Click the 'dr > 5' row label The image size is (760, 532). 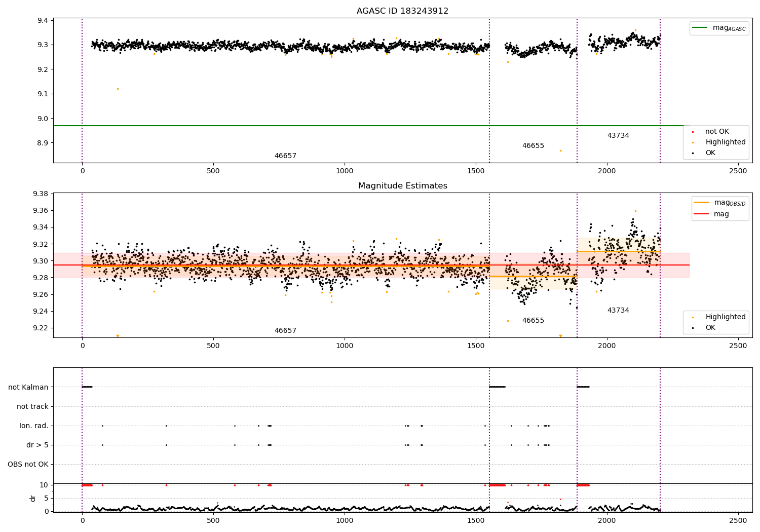pos(37,445)
